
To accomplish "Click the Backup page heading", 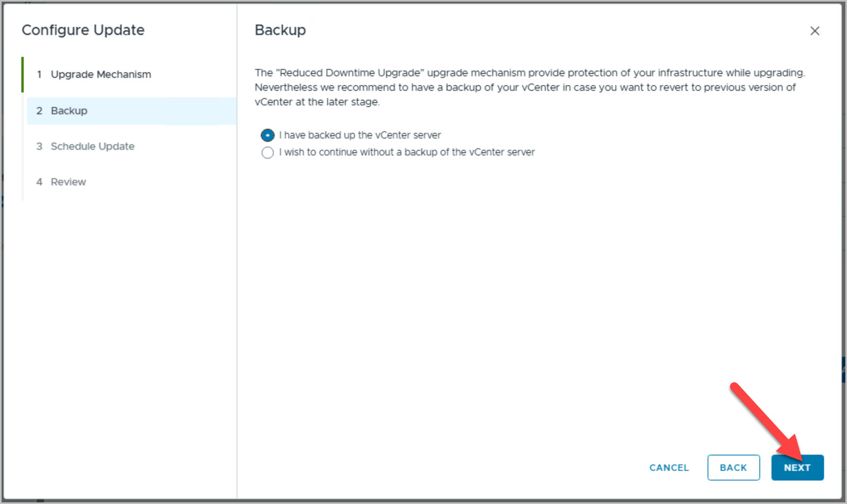I will 280,30.
